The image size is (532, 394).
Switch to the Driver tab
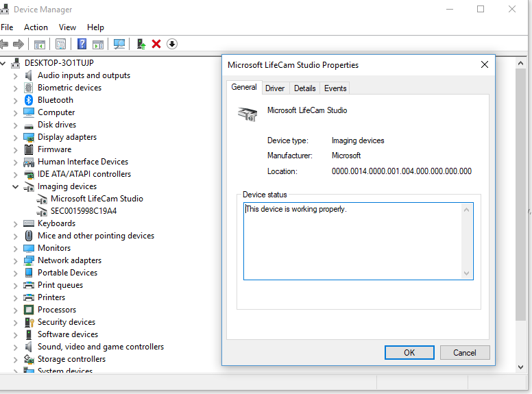point(275,88)
